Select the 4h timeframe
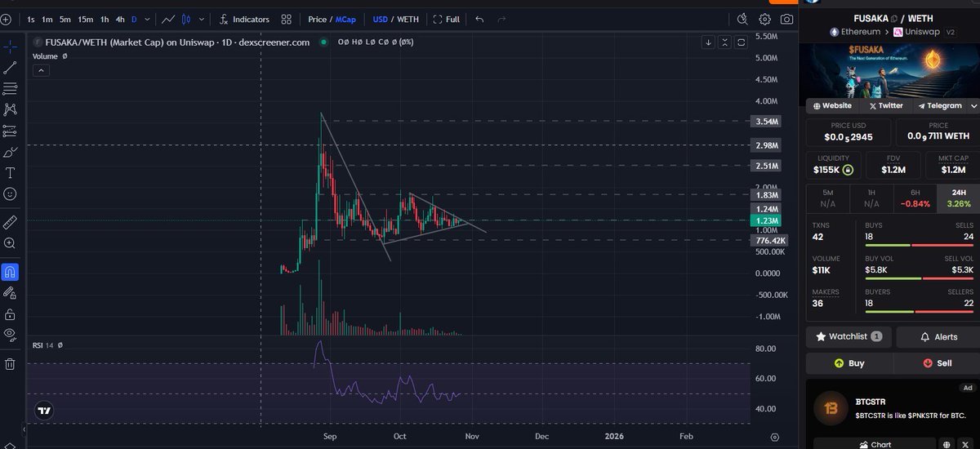 120,19
